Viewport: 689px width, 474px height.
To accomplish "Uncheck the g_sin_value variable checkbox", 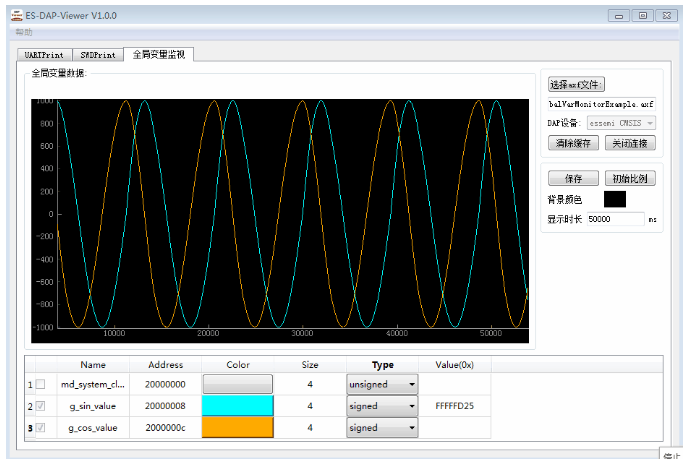I will click(x=41, y=406).
